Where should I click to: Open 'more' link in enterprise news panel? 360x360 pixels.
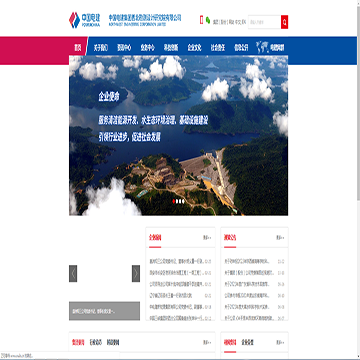tap(207, 238)
